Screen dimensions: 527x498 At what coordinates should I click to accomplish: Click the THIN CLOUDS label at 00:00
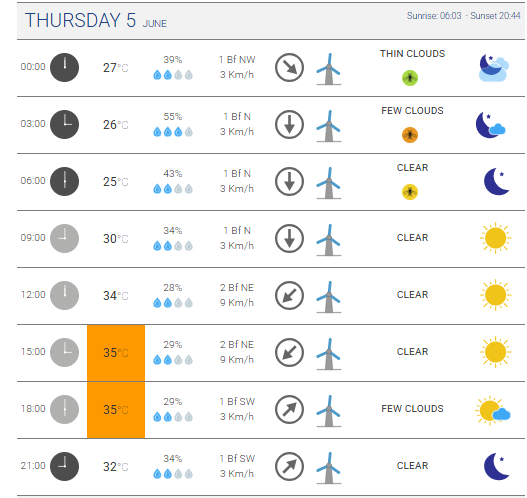pyautogui.click(x=412, y=54)
